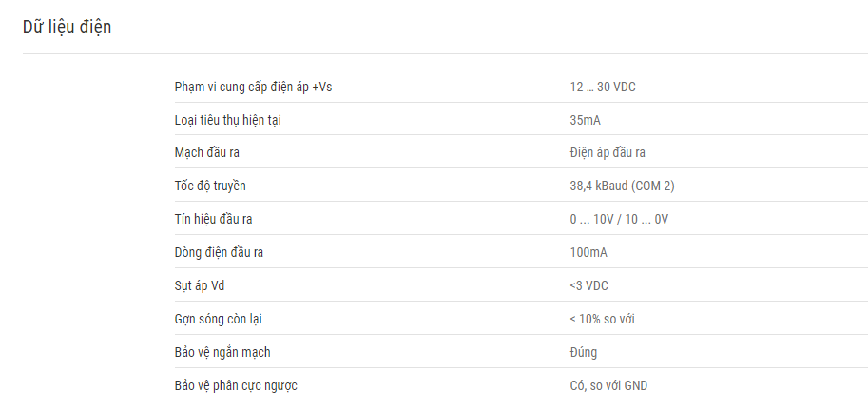
Task: Select the 'Tín hiệu đầu ra' label
Action: (x=213, y=220)
